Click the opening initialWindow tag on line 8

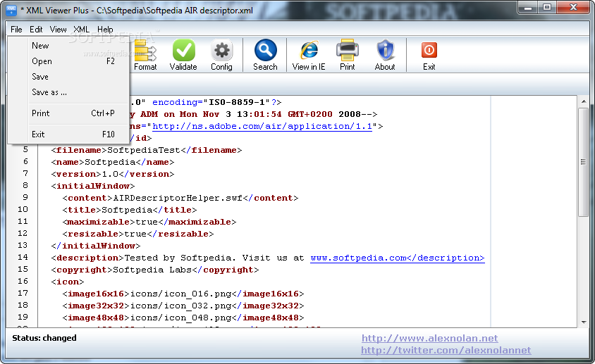point(93,186)
